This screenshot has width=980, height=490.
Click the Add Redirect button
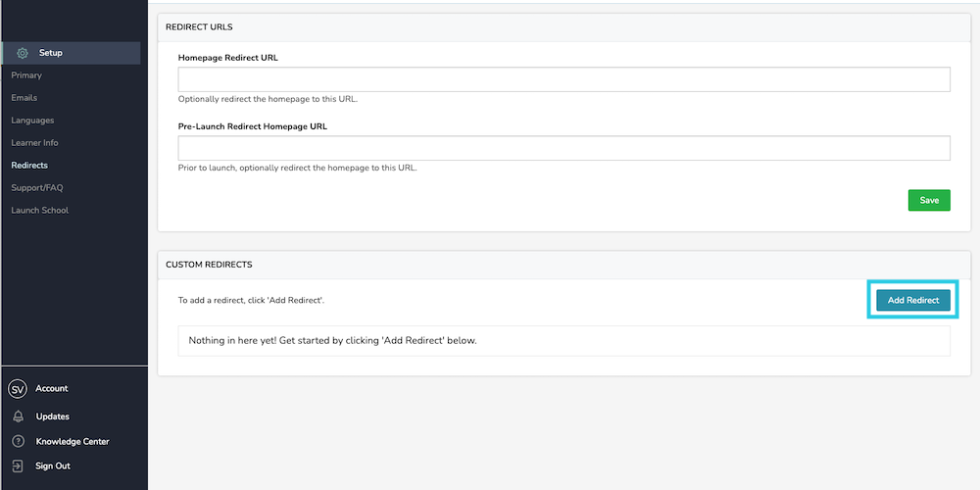pyautogui.click(x=913, y=300)
